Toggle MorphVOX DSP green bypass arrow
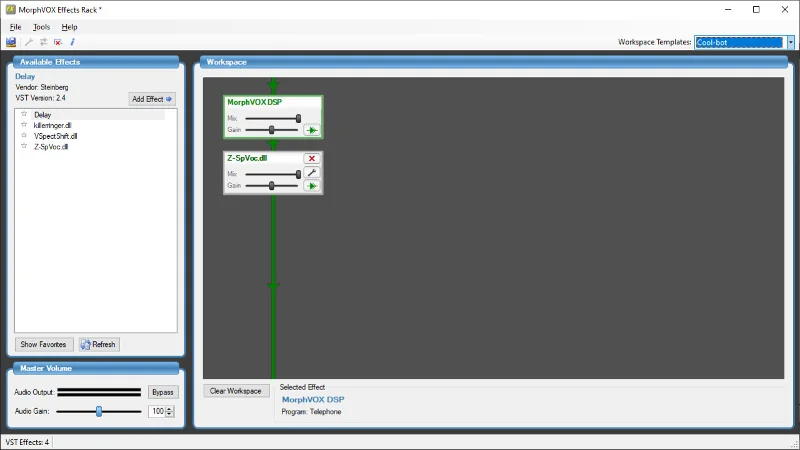This screenshot has height=450, width=800. 312,131
